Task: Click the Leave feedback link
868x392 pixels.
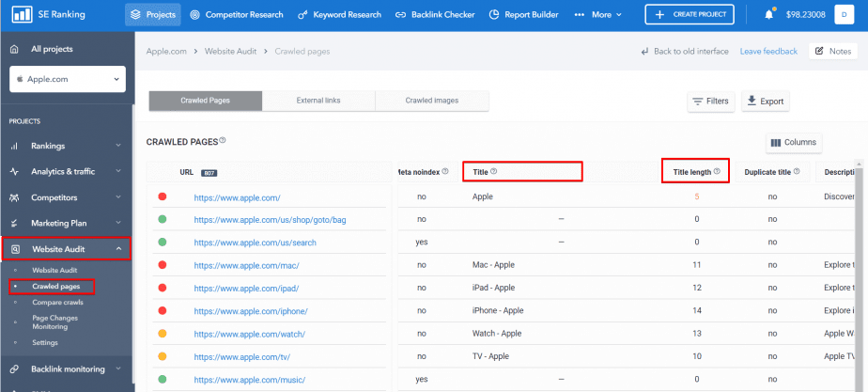Action: (x=768, y=52)
